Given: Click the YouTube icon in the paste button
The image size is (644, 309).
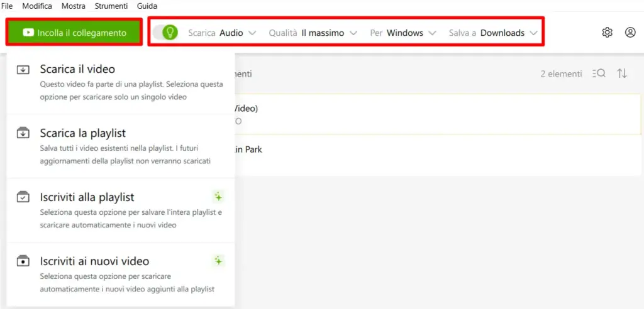Looking at the screenshot, I should pyautogui.click(x=28, y=33).
